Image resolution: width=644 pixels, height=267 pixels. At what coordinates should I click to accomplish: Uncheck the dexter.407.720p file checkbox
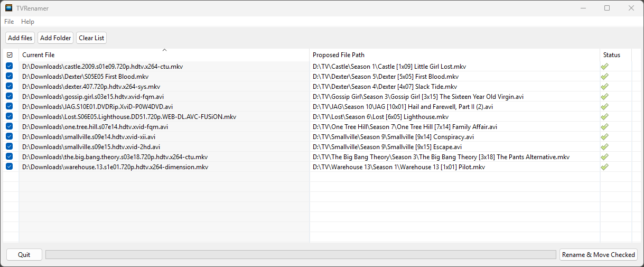[x=10, y=87]
